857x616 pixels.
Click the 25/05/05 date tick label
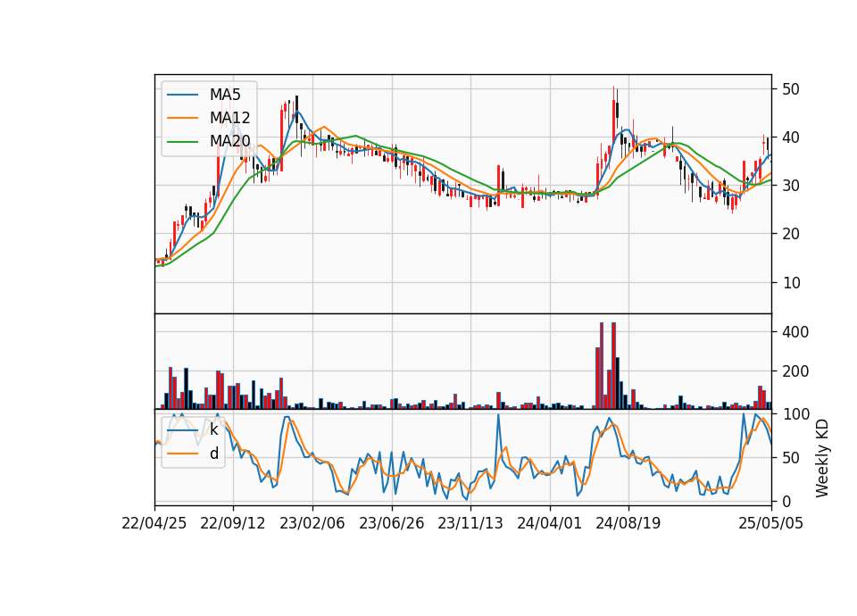pyautogui.click(x=771, y=523)
